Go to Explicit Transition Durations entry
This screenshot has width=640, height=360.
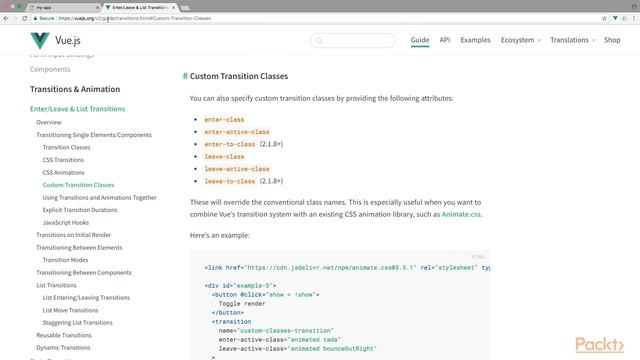pos(80,210)
